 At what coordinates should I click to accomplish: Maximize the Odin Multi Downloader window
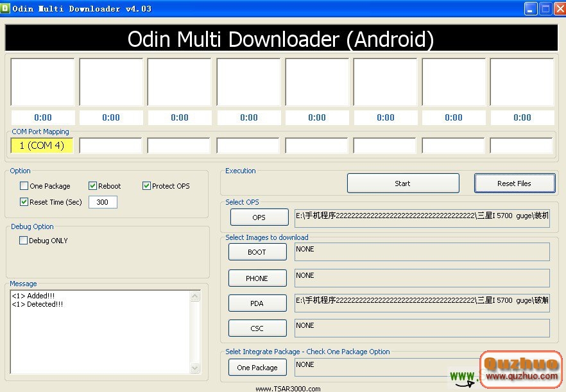point(545,9)
